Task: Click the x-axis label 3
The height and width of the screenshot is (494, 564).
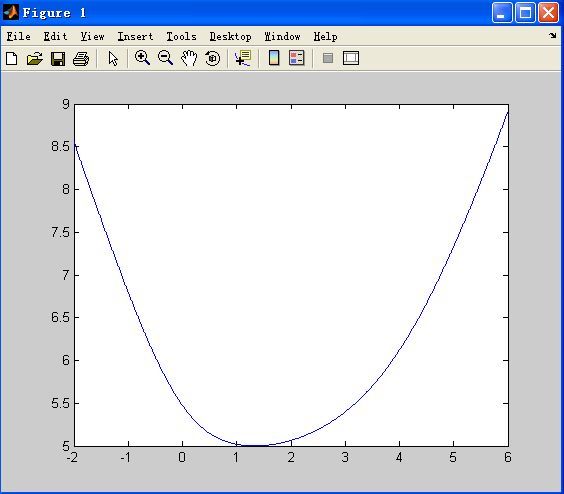Action: coord(345,457)
